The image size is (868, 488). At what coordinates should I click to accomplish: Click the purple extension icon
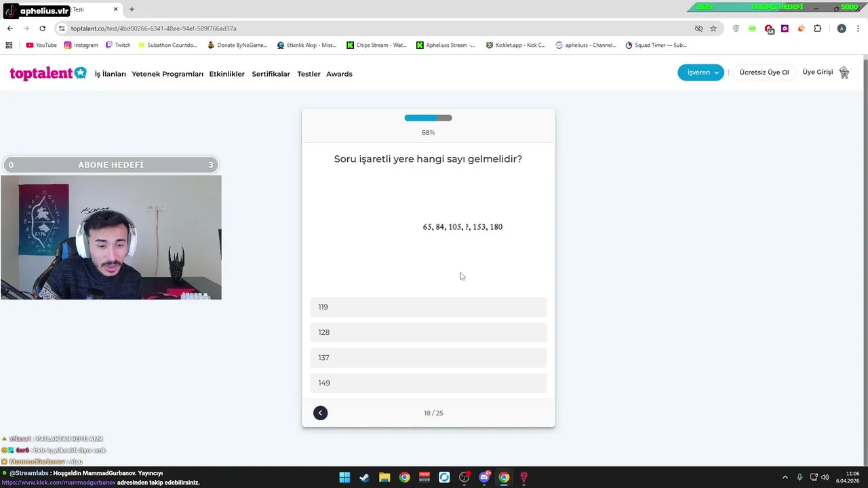785,28
